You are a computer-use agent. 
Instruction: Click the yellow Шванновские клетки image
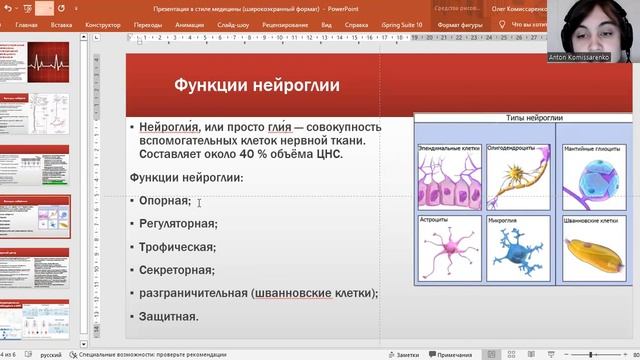(x=594, y=249)
